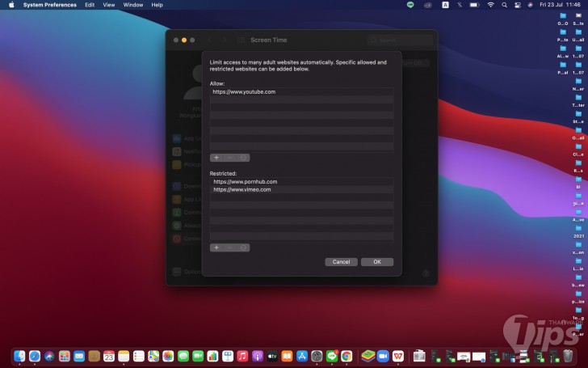
Task: Remove selected site from the Allow list
Action: coord(230,158)
